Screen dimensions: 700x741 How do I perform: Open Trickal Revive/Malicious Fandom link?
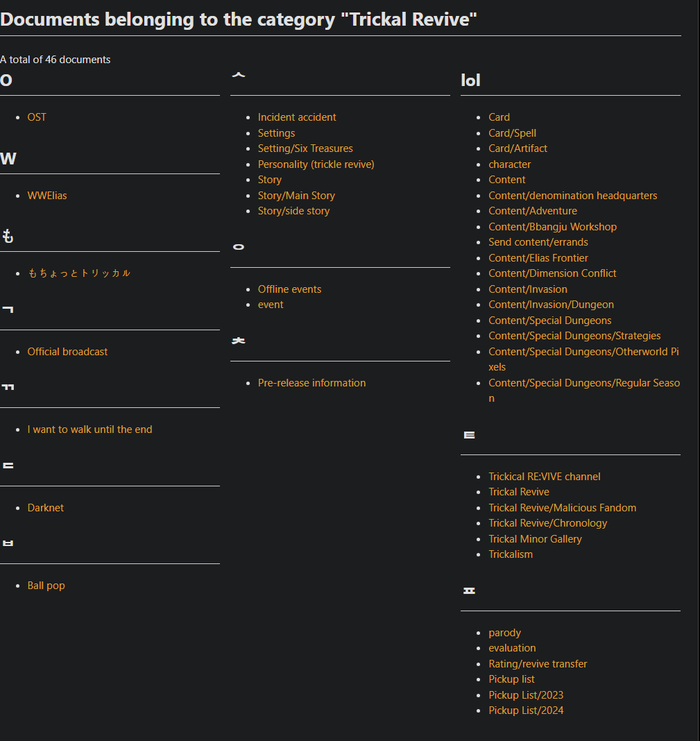pos(563,508)
